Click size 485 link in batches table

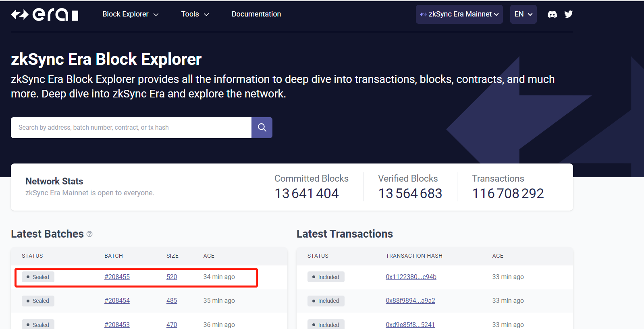(x=172, y=301)
